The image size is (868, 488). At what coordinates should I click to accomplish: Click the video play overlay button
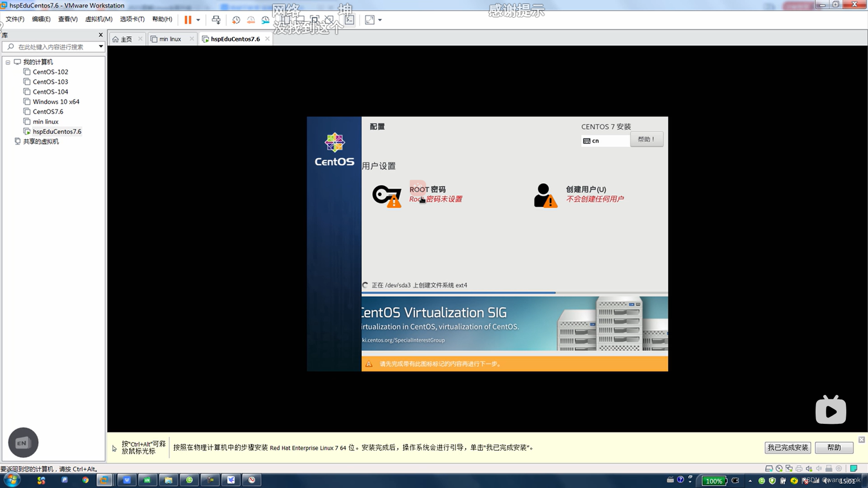click(x=831, y=410)
